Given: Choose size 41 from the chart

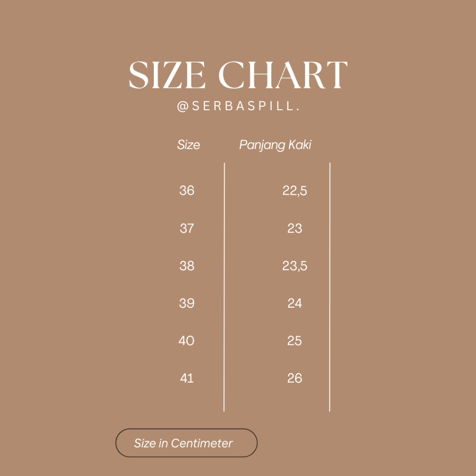Looking at the screenshot, I should [187, 378].
